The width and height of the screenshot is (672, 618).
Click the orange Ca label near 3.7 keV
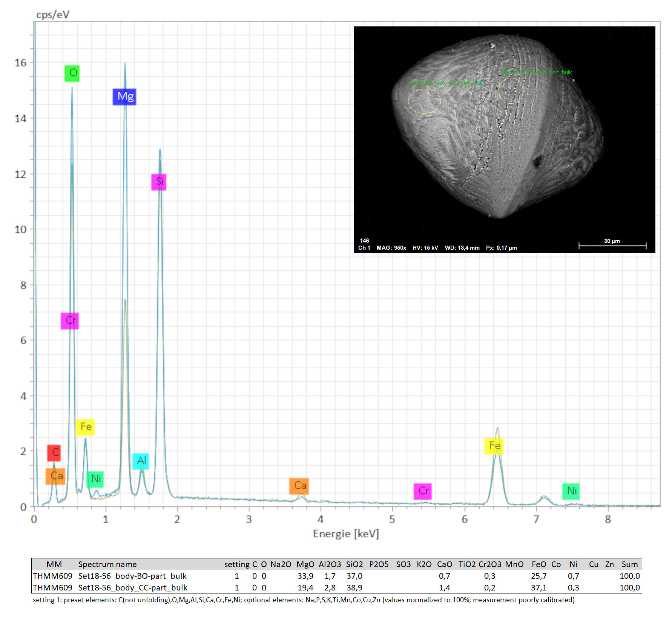pos(299,486)
